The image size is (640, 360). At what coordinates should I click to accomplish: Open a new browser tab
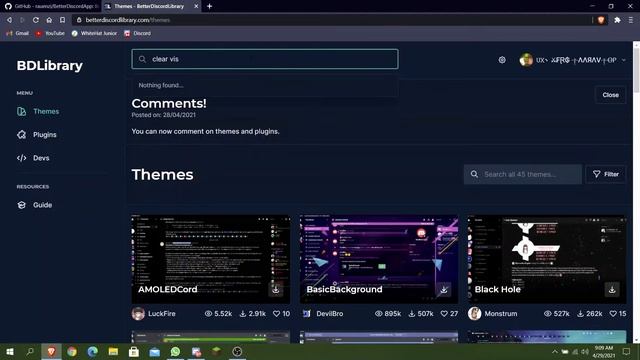pyautogui.click(x=209, y=7)
